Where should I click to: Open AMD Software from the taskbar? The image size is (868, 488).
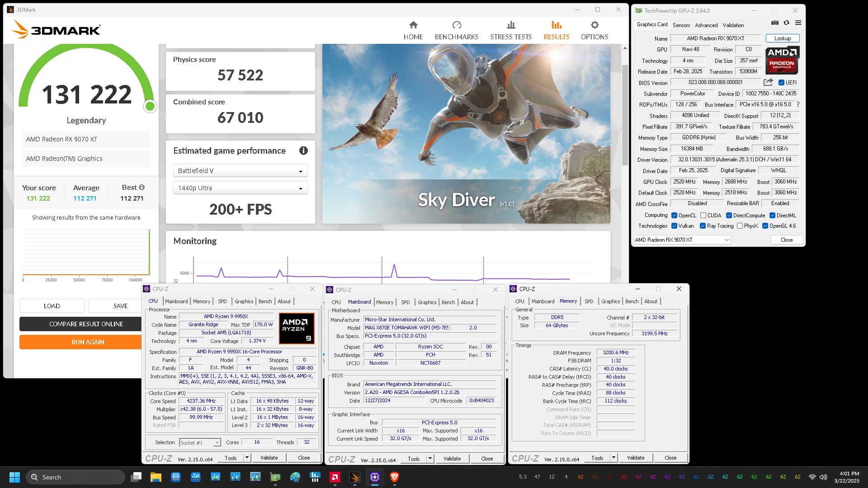click(x=335, y=477)
